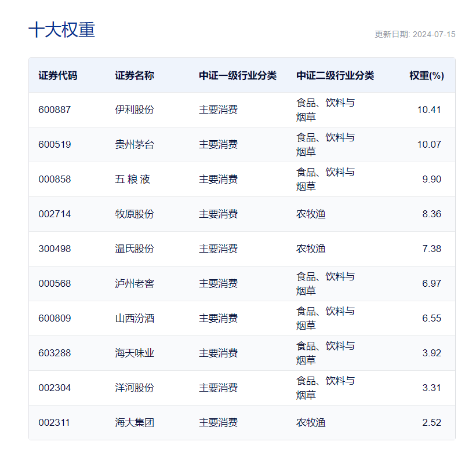Click the 更新日期 2024-07-15 label
Screen dimensions: 476x449
pos(415,34)
